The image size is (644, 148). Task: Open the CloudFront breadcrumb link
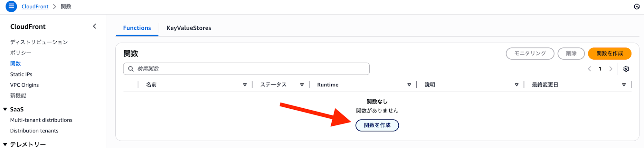click(35, 6)
